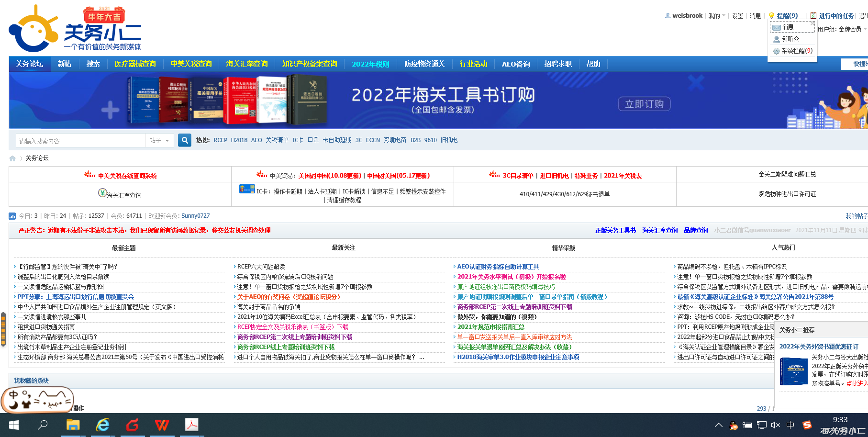The height and width of the screenshot is (437, 868).
Task: Open the 帖子 search type dropdown
Action: point(159,140)
